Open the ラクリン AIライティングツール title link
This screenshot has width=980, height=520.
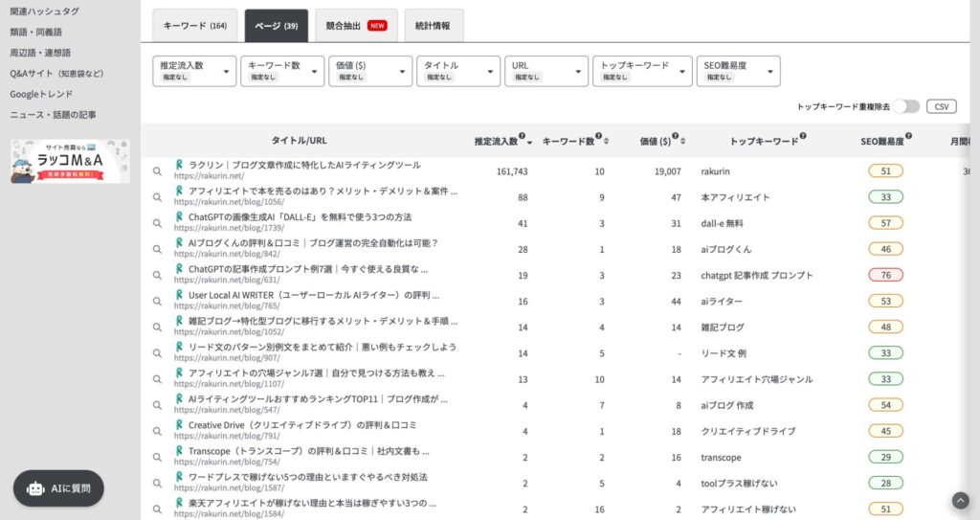pos(304,165)
